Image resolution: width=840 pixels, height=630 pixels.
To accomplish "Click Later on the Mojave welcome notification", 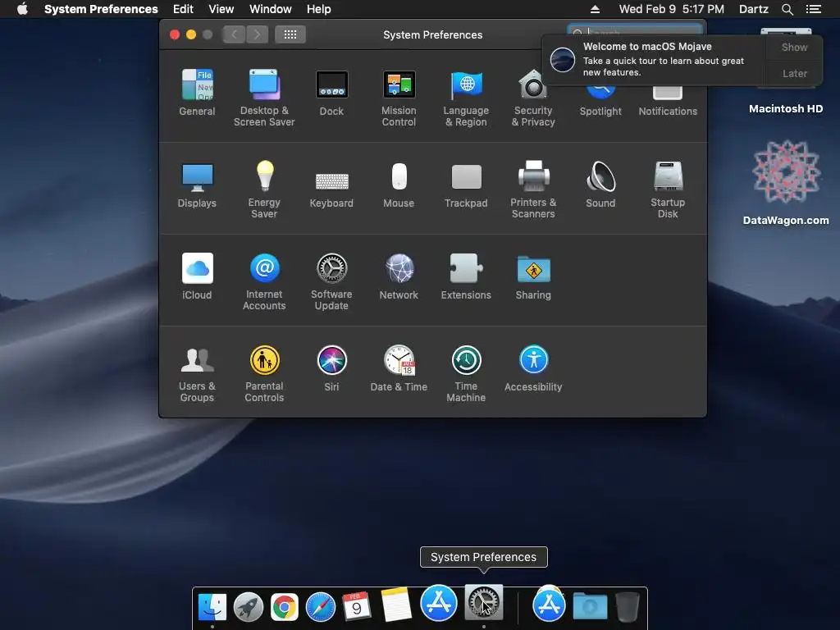I will [x=794, y=73].
